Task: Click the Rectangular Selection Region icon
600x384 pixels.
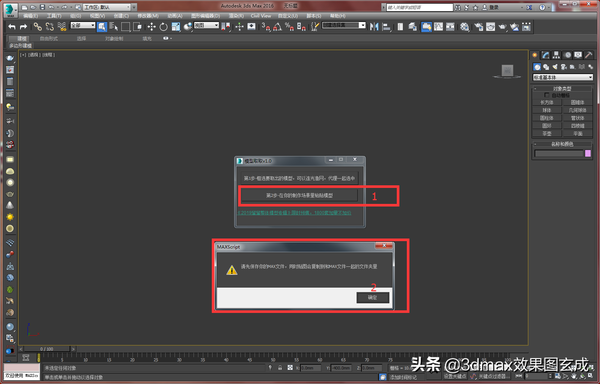Action: (x=126, y=27)
